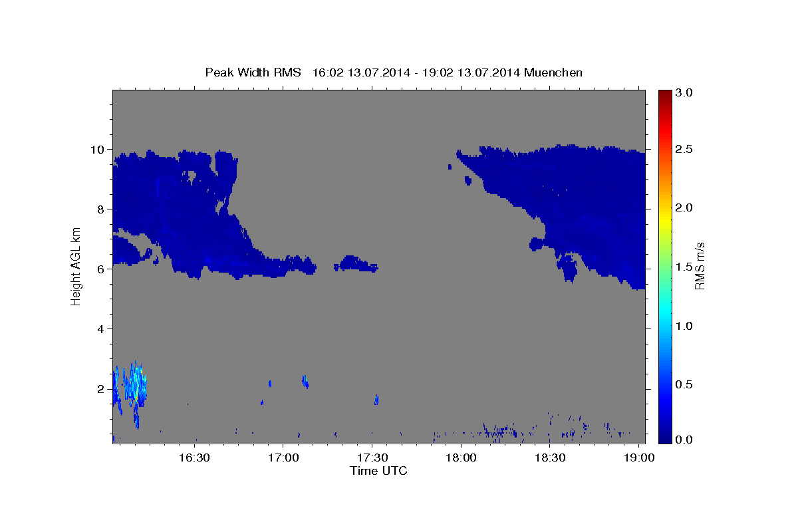This screenshot has width=798, height=532.
Task: Click the colorbar value 1.5
Action: pyautogui.click(x=684, y=267)
